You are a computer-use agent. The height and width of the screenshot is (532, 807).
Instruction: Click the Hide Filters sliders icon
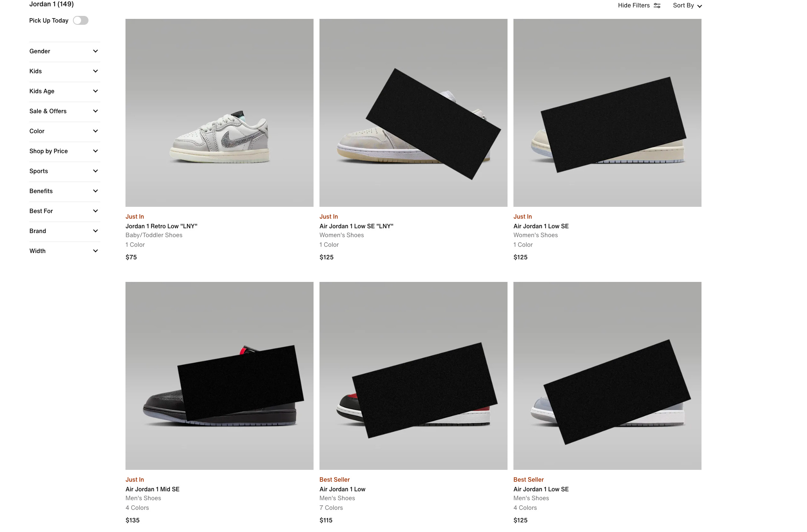[657, 6]
